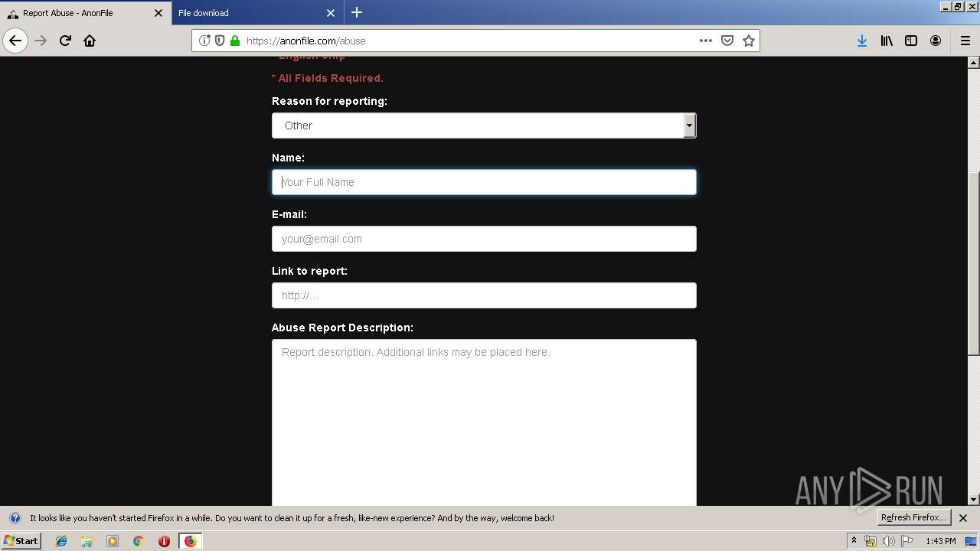Screen dimensions: 980x551
Task: Click scrollbar down arrow
Action: coord(974,499)
